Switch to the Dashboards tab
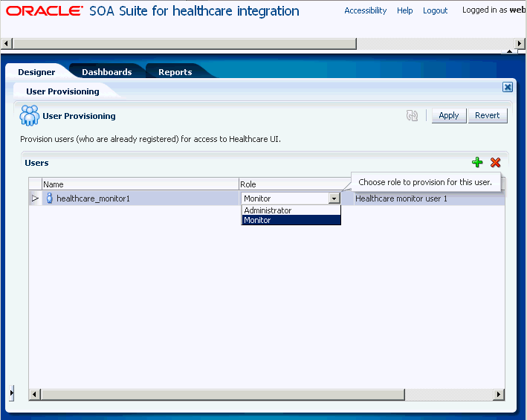Viewport: 527px width, 420px height. 107,72
